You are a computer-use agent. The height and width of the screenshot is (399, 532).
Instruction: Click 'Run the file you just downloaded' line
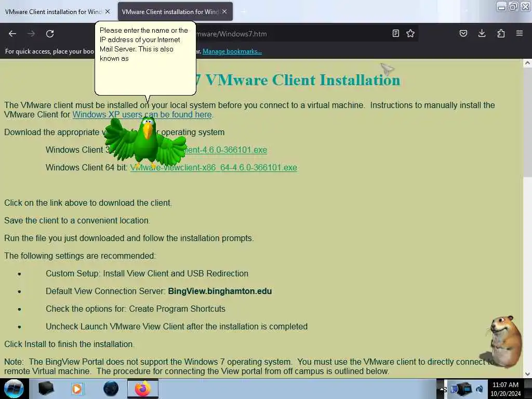point(129,238)
